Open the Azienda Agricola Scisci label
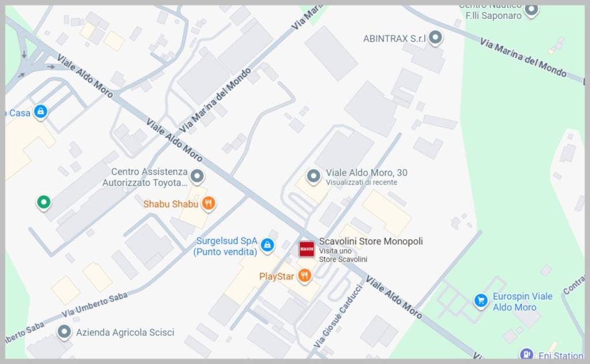Screen dimensions: 590x364 125,332
